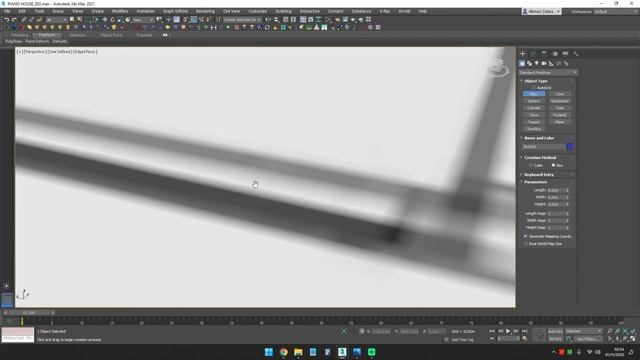Open File Explorer from the taskbar
This screenshot has width=640, height=360.
298,352
